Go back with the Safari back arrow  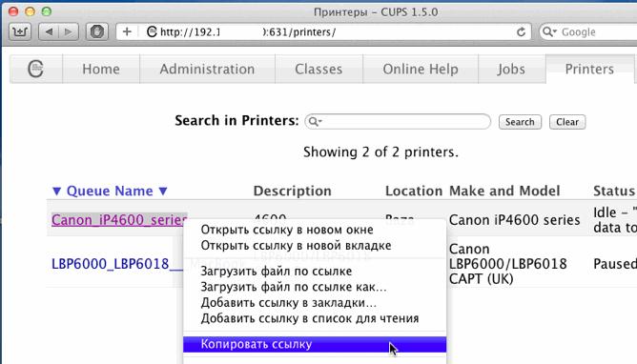coord(49,31)
